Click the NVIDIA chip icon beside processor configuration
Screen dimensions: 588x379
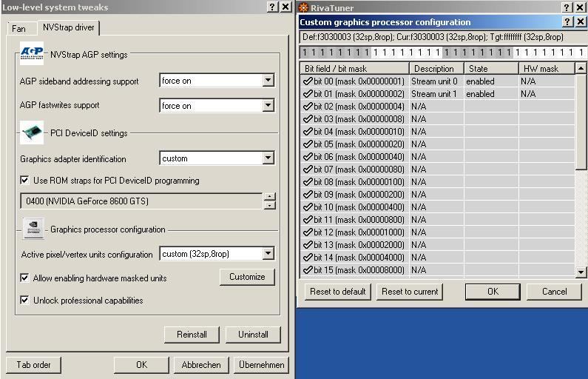[33, 228]
